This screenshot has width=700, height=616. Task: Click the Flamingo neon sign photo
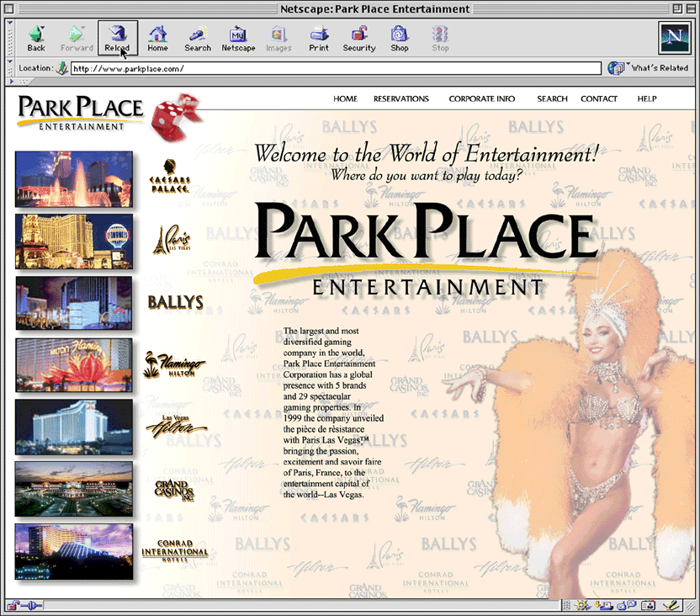click(74, 364)
